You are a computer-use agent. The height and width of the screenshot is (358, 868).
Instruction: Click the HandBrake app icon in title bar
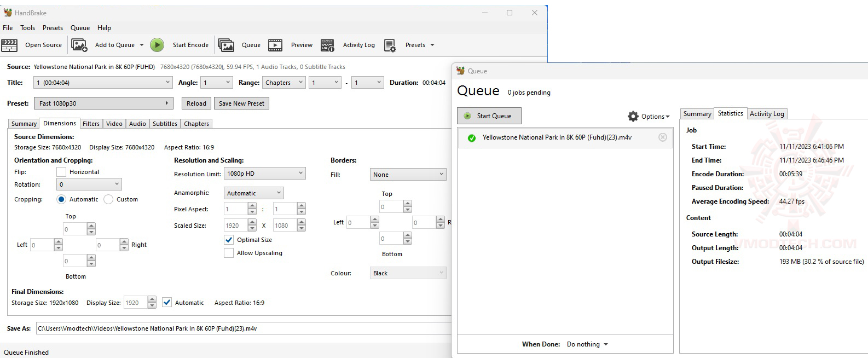8,12
